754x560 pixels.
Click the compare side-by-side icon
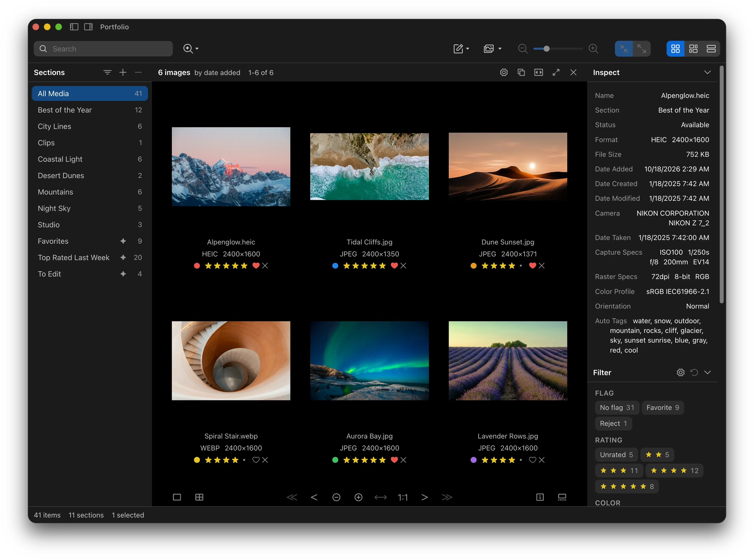coord(538,72)
